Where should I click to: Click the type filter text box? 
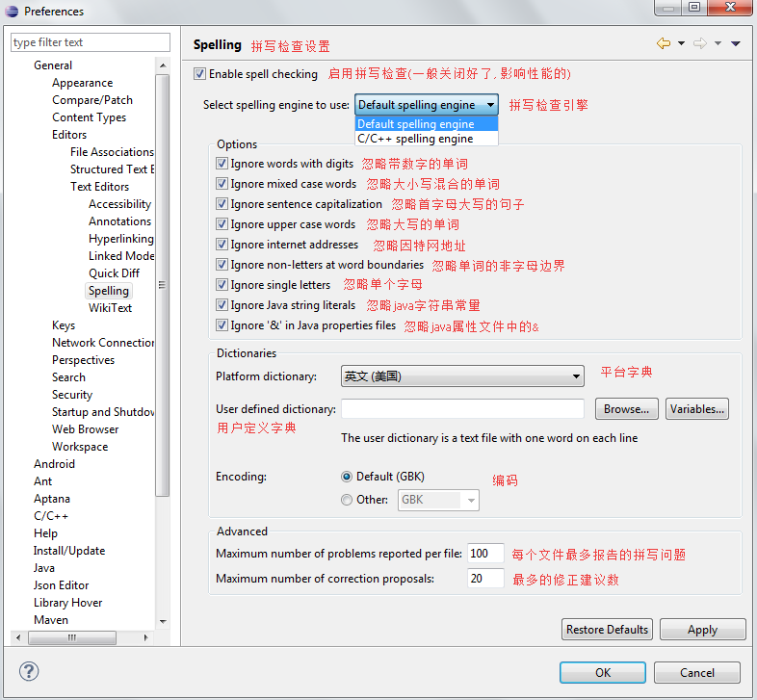click(x=91, y=42)
